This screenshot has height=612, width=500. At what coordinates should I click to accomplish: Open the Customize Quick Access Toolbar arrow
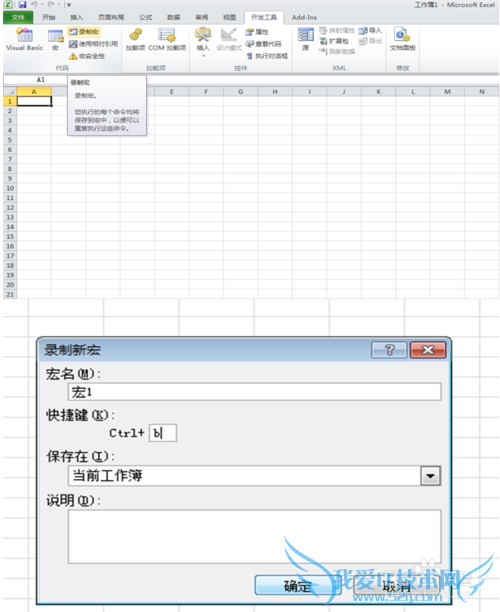tap(69, 5)
